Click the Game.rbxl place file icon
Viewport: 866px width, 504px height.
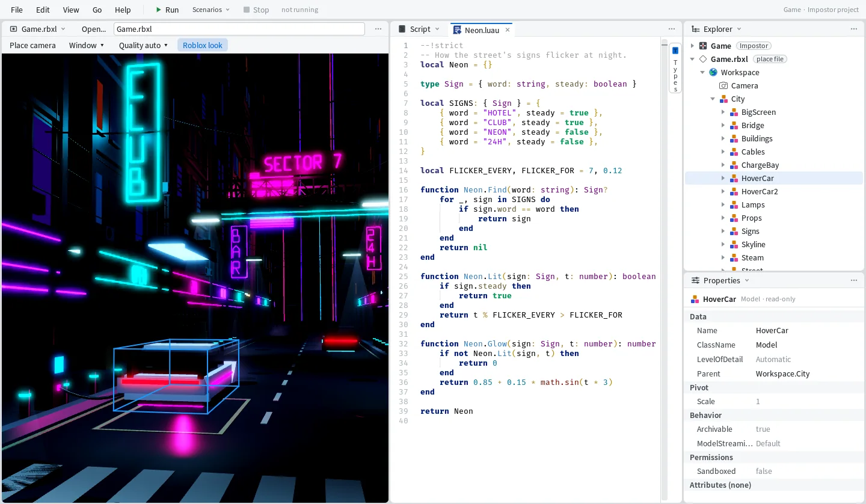coord(702,59)
